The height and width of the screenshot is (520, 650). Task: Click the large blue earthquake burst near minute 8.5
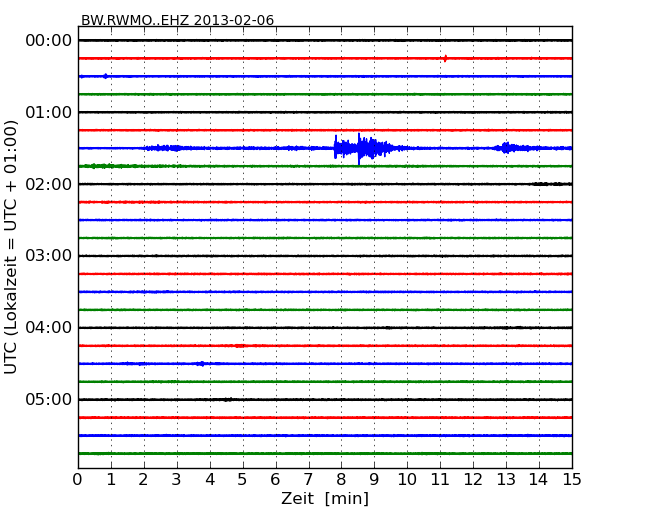coord(363,148)
